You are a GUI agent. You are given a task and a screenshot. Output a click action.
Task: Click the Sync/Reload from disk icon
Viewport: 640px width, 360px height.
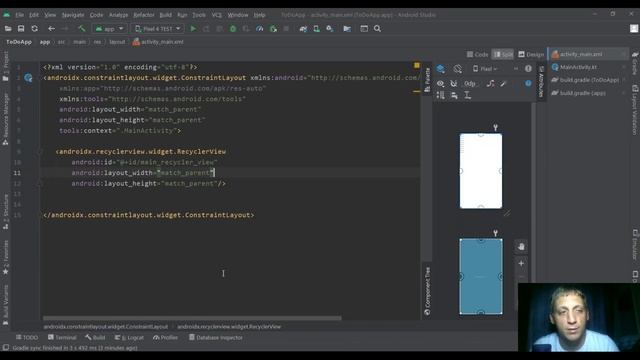(x=34, y=29)
